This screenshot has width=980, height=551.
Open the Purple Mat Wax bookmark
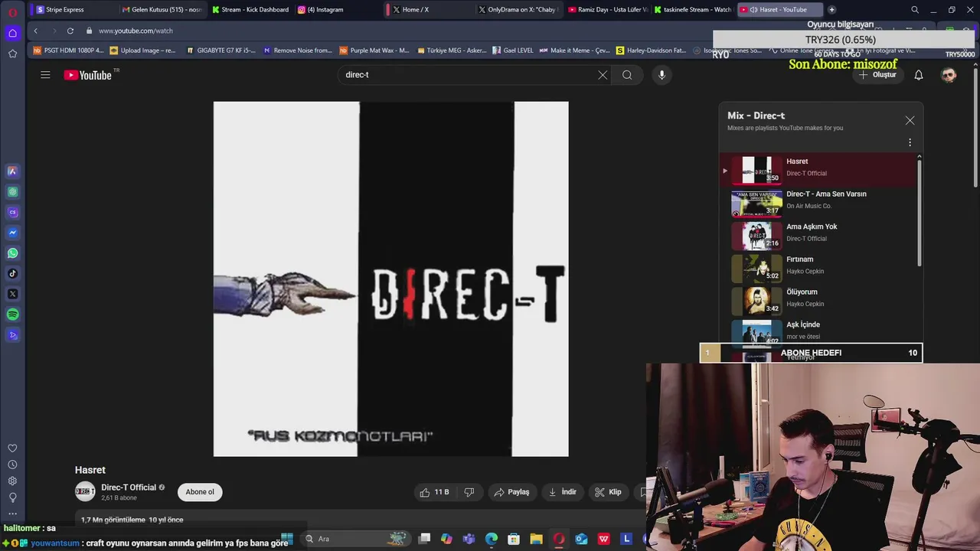click(374, 51)
